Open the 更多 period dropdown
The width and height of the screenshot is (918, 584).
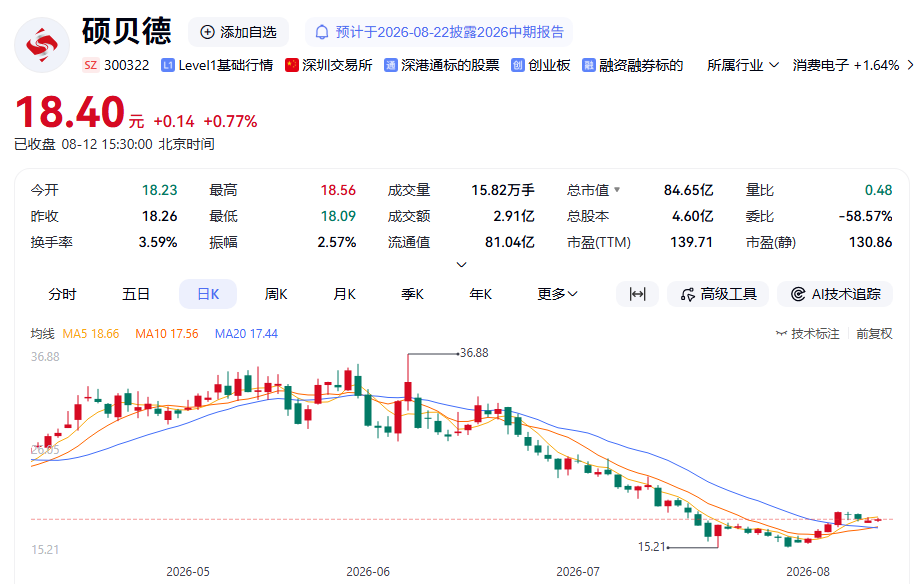[x=557, y=294]
